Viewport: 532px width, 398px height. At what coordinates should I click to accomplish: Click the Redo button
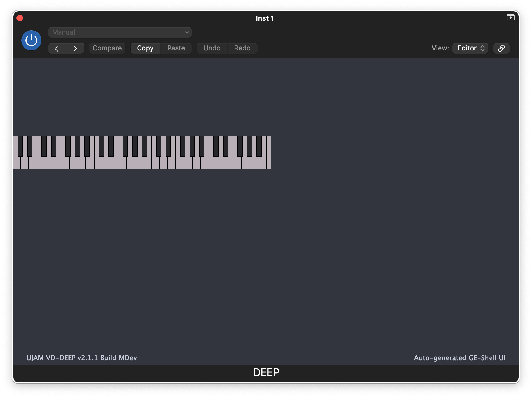[242, 48]
